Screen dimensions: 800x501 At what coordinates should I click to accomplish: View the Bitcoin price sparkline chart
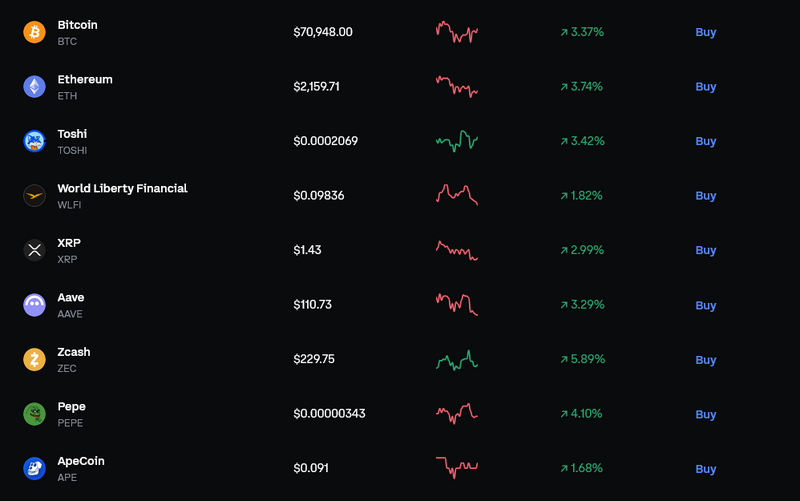(x=457, y=32)
